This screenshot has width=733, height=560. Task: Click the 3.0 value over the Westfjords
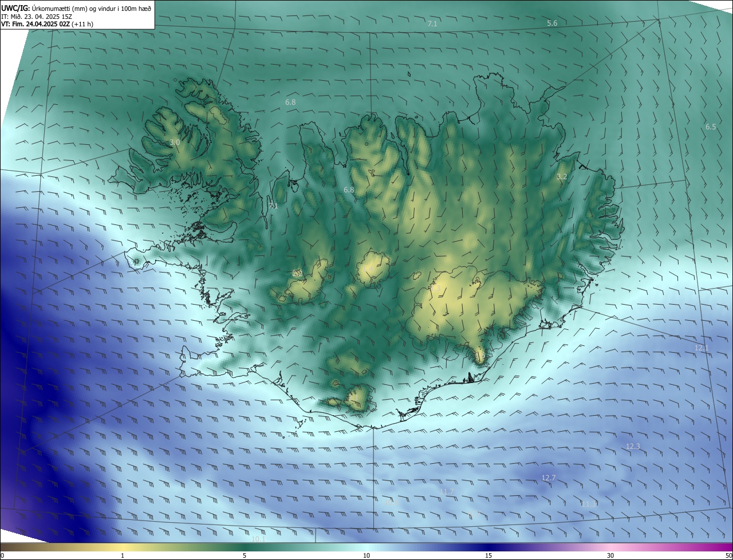pyautogui.click(x=175, y=142)
